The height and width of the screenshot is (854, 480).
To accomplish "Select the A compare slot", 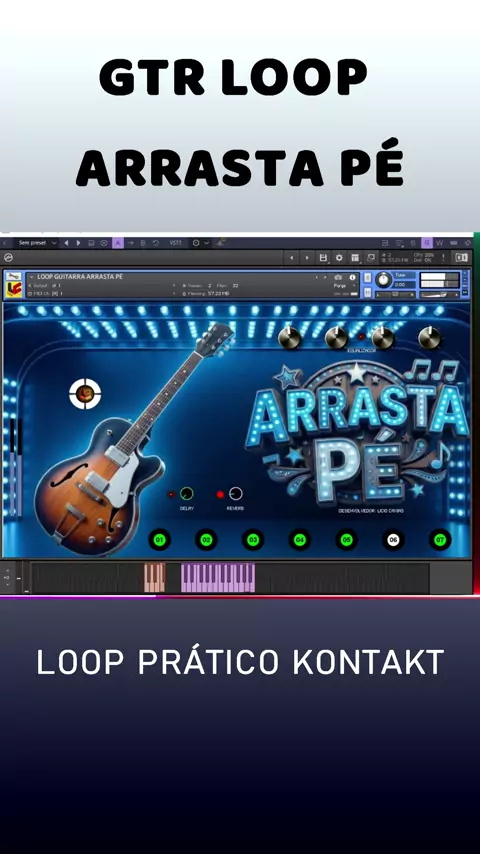I will pos(118,243).
